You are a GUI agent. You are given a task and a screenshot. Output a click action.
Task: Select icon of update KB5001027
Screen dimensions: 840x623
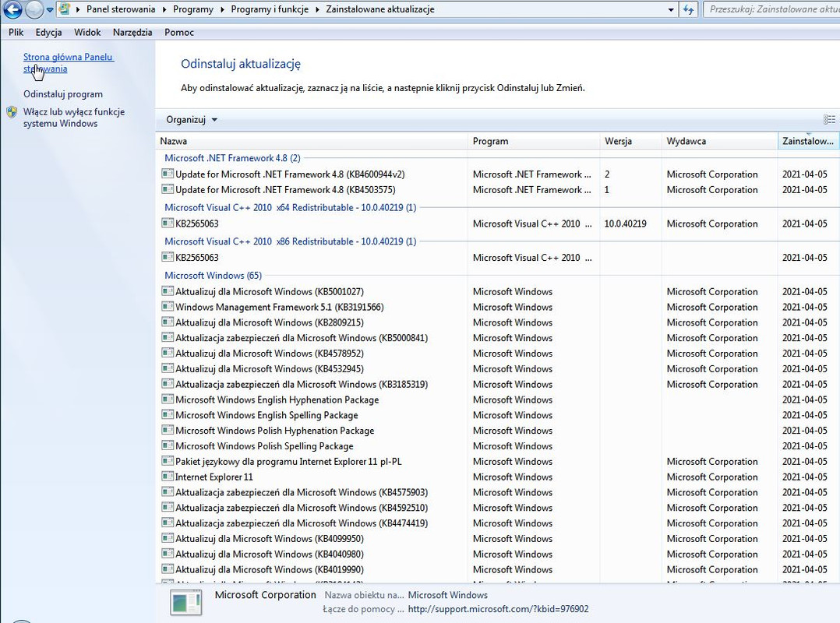tap(168, 291)
